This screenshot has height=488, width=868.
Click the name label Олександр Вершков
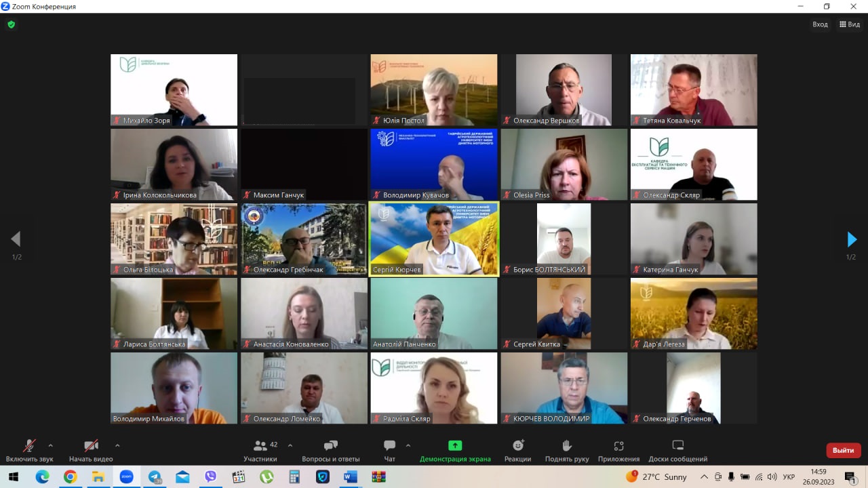click(x=547, y=121)
